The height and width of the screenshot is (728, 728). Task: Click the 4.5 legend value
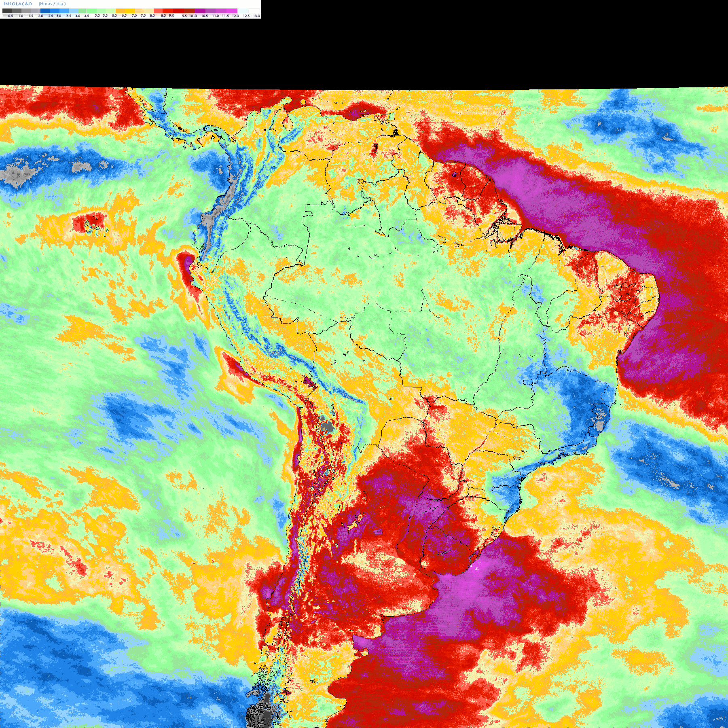point(87,16)
